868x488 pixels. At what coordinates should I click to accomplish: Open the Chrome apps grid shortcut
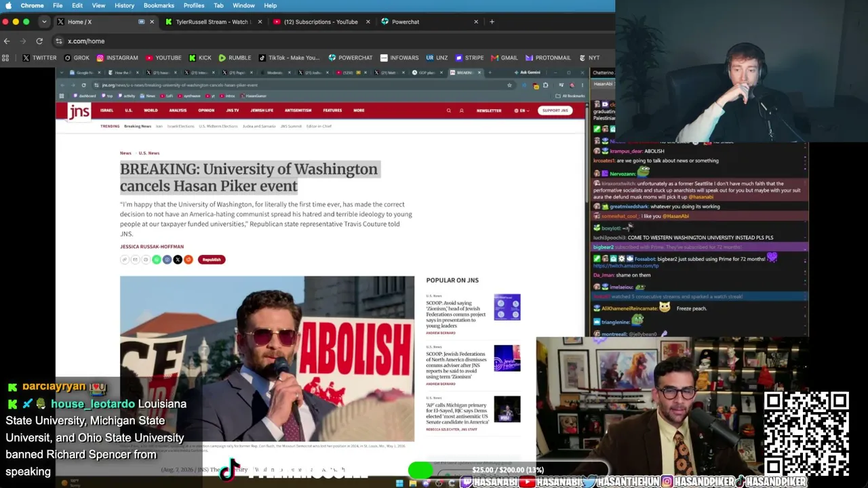[x=5, y=58]
